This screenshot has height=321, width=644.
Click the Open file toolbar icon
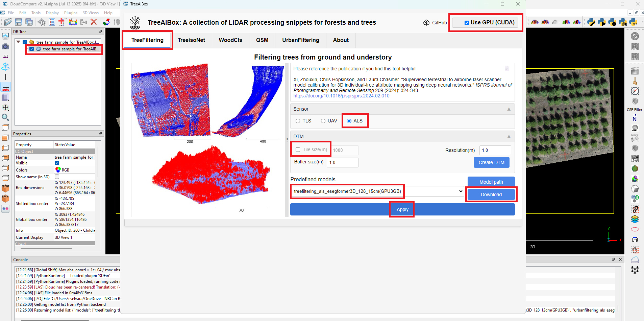coord(8,22)
